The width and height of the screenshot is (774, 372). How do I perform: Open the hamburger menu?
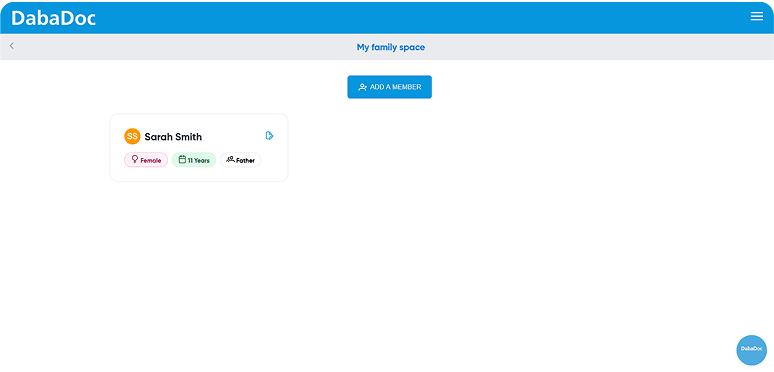[x=756, y=16]
